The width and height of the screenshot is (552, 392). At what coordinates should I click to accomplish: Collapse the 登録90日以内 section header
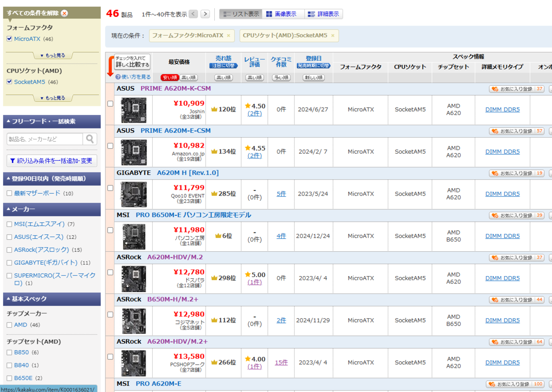52,179
